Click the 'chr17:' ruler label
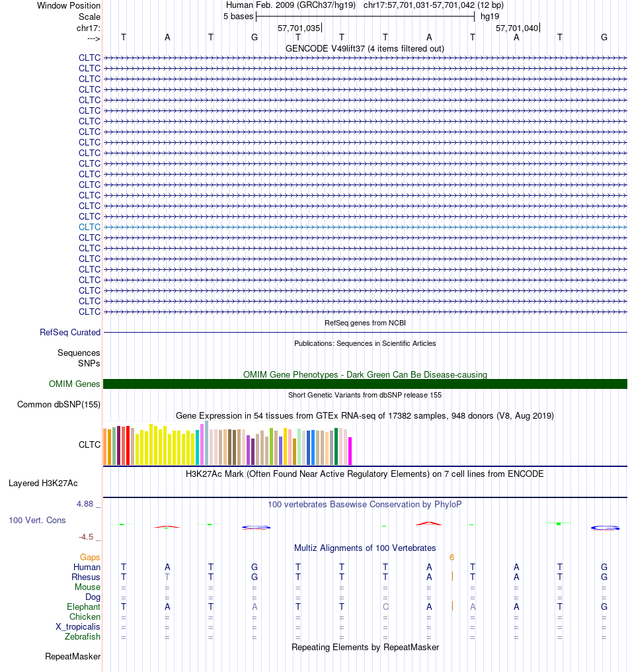The height and width of the screenshot is (672, 628). pyautogui.click(x=88, y=28)
